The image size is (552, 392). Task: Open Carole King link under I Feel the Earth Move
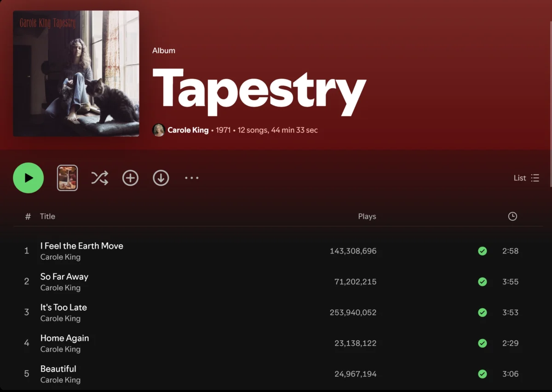pyautogui.click(x=60, y=257)
